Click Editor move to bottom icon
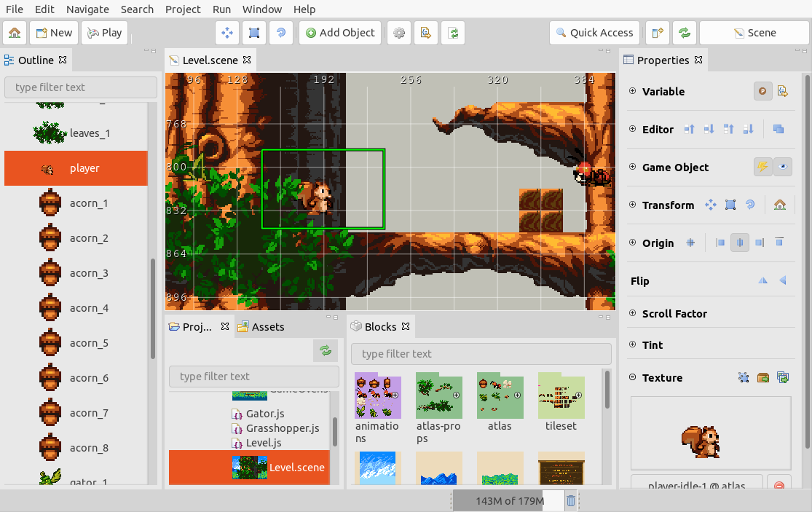 (749, 130)
